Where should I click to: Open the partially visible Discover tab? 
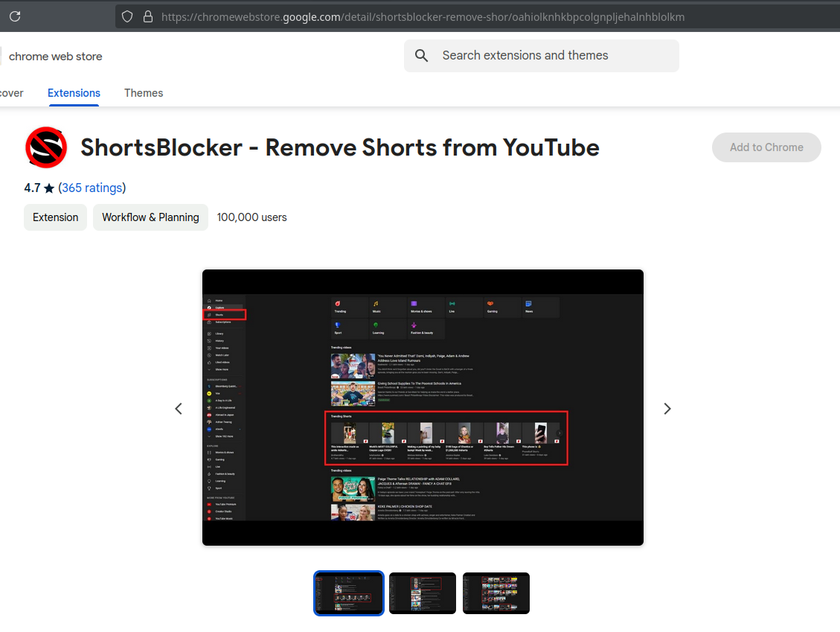(x=11, y=93)
